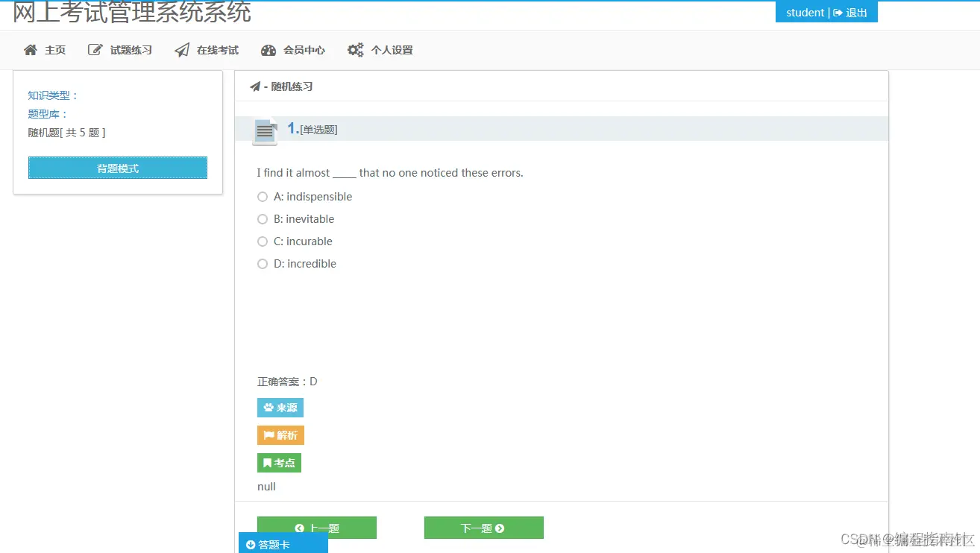980x553 pixels.
Task: Click the bookmark icon on 考点 button
Action: (x=267, y=463)
